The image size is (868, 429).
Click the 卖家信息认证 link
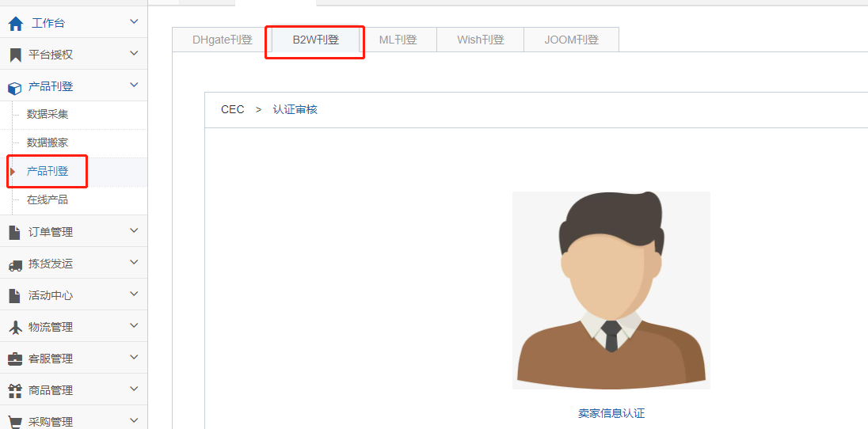click(x=611, y=413)
